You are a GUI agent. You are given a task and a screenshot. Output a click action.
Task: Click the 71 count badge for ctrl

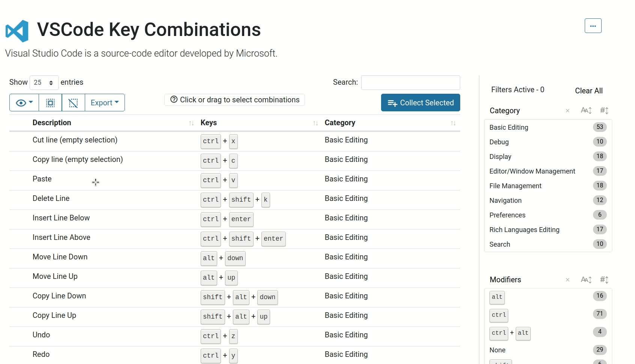tap(600, 314)
